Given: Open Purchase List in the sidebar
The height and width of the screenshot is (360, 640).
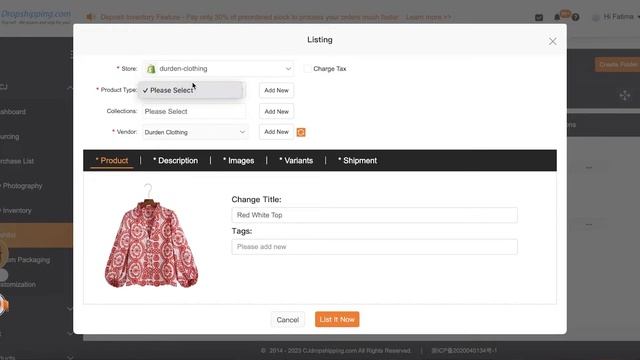Looking at the screenshot, I should tap(17, 161).
